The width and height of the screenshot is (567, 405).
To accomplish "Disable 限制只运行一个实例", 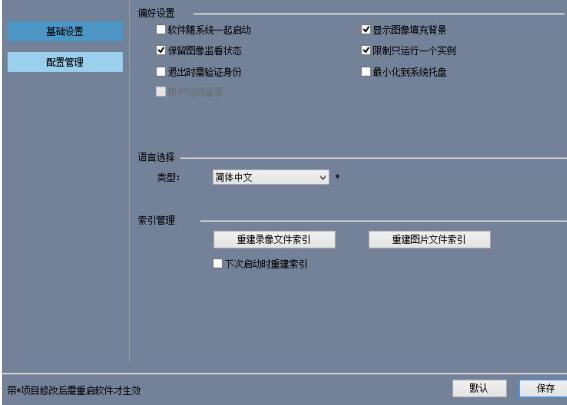I will click(x=366, y=50).
